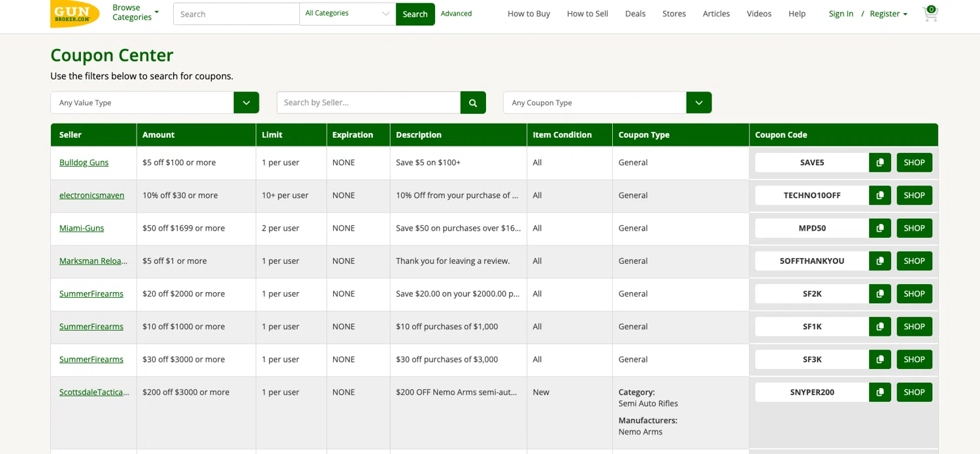Go to the How to Sell page
980x454 pixels.
point(587,14)
